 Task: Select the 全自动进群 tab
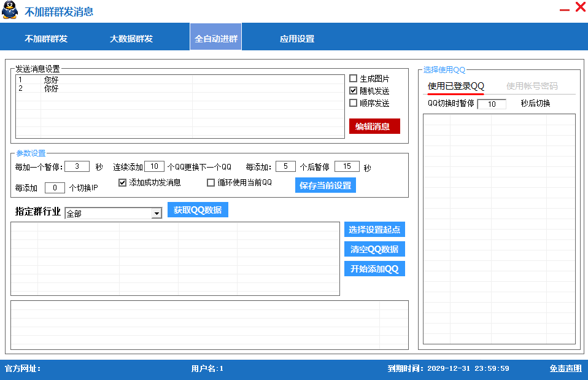coord(216,36)
